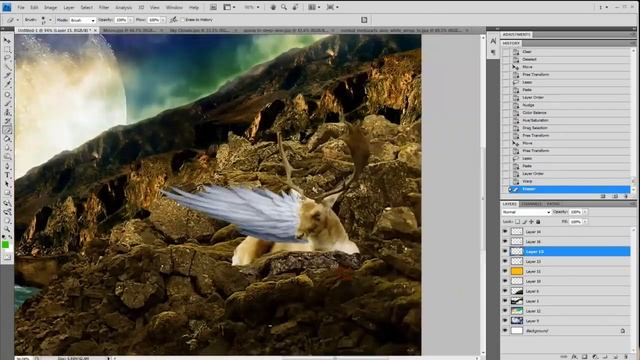The height and width of the screenshot is (360, 640).
Task: Open the eraser Mode dropdown
Action: click(82, 20)
